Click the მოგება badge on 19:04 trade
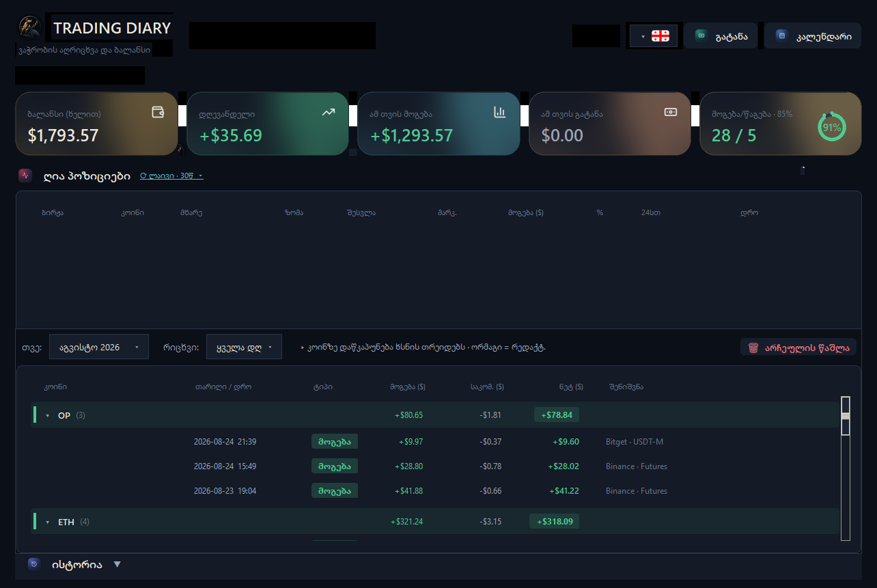This screenshot has height=588, width=877. 335,490
